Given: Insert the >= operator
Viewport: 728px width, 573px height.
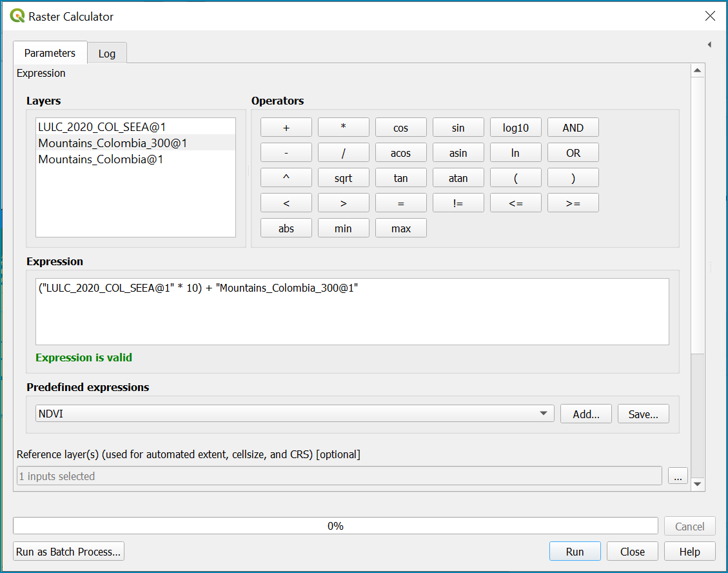Looking at the screenshot, I should click(x=573, y=203).
